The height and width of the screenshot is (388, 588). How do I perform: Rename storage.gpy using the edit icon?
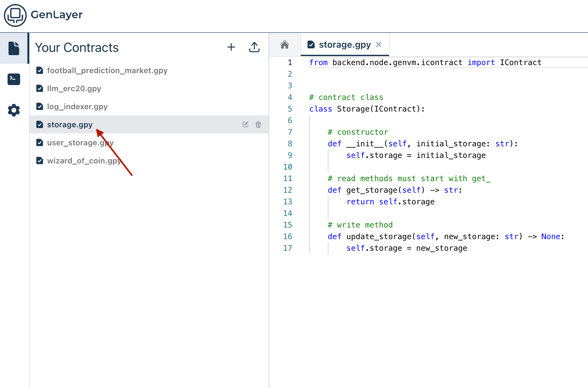[x=245, y=124]
